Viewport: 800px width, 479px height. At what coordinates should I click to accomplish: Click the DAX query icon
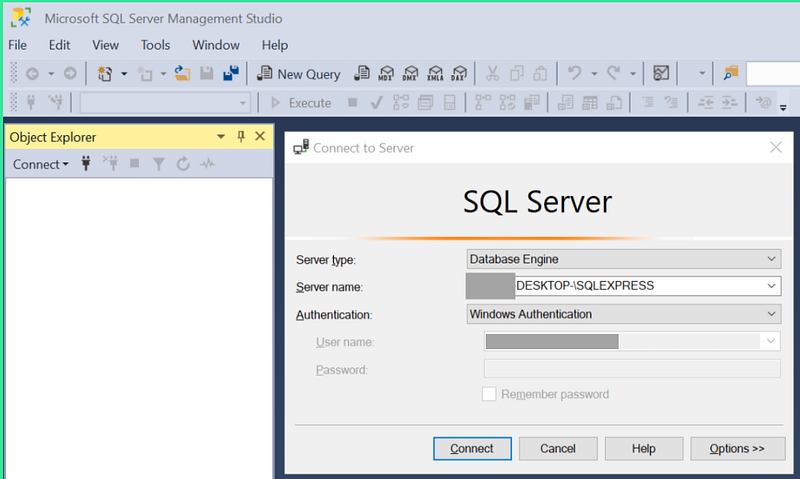(x=459, y=74)
